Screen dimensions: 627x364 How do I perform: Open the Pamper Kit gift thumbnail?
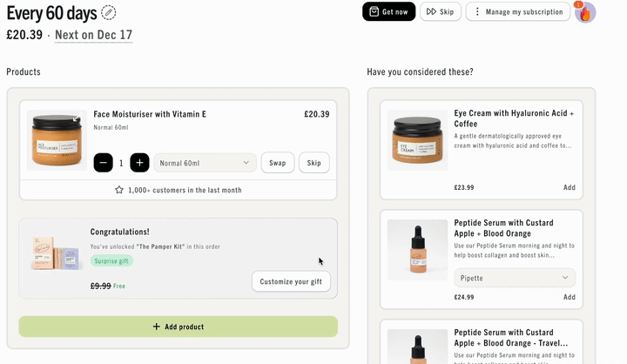[57, 253]
